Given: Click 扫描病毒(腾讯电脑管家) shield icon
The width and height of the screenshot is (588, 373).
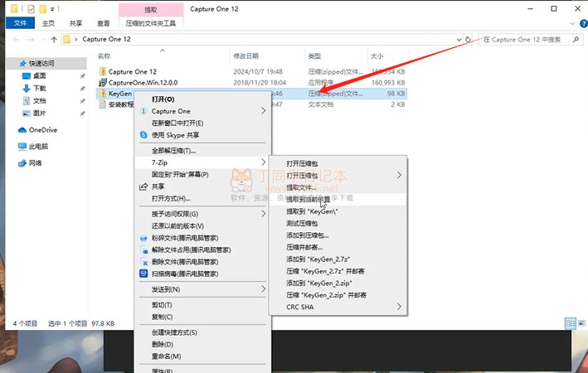Looking at the screenshot, I should [143, 274].
